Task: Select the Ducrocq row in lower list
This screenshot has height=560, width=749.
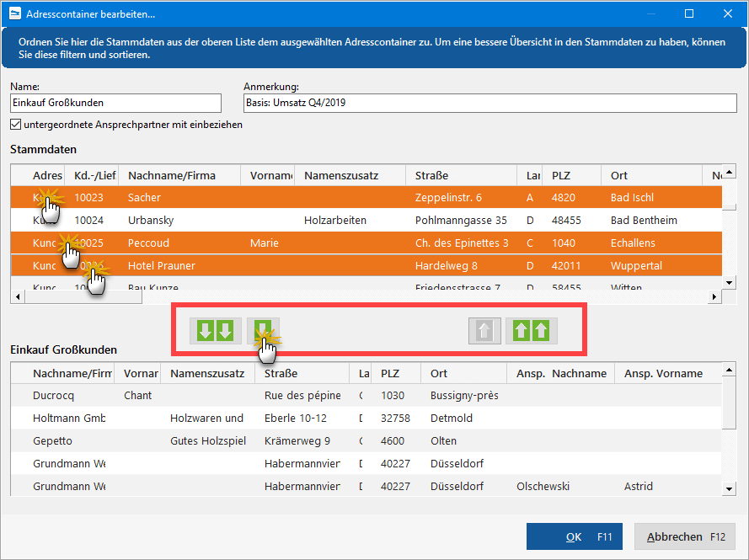Action: pyautogui.click(x=366, y=395)
